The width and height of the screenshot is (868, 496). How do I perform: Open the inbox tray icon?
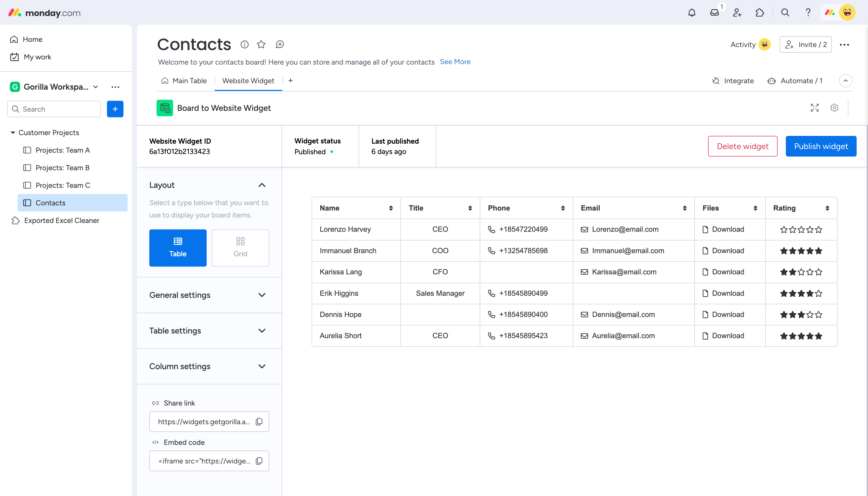pos(714,13)
